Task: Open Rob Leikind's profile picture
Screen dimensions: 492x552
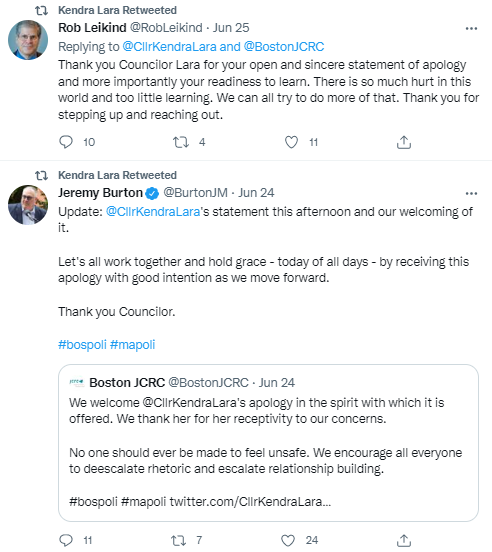Action: pyautogui.click(x=28, y=40)
